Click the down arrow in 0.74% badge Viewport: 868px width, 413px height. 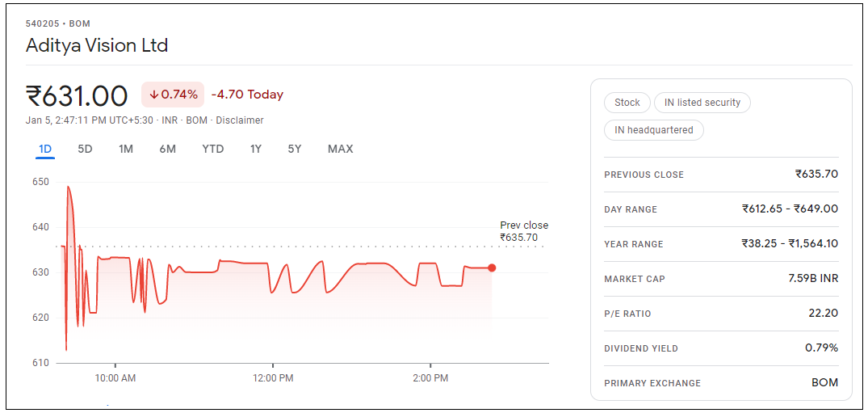pyautogui.click(x=154, y=95)
